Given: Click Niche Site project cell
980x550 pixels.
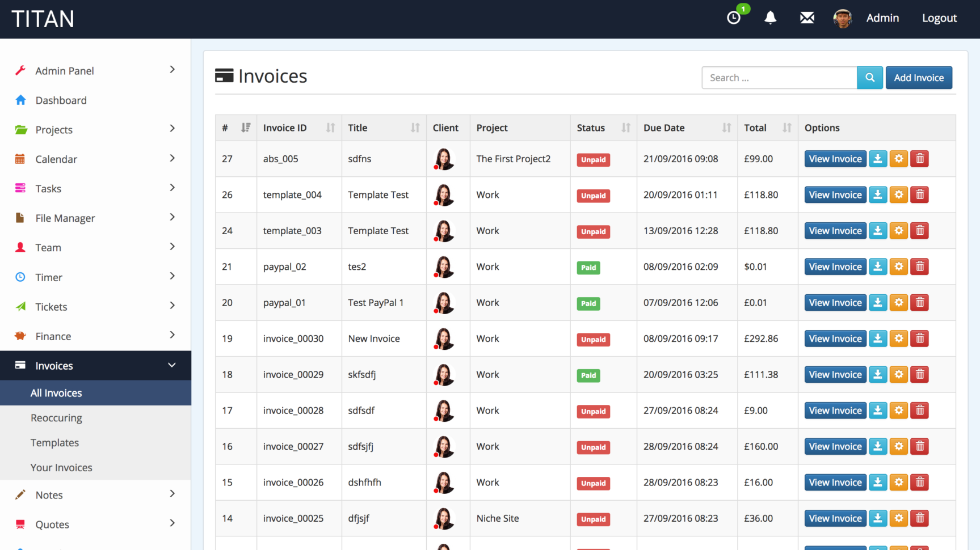Looking at the screenshot, I should [498, 518].
